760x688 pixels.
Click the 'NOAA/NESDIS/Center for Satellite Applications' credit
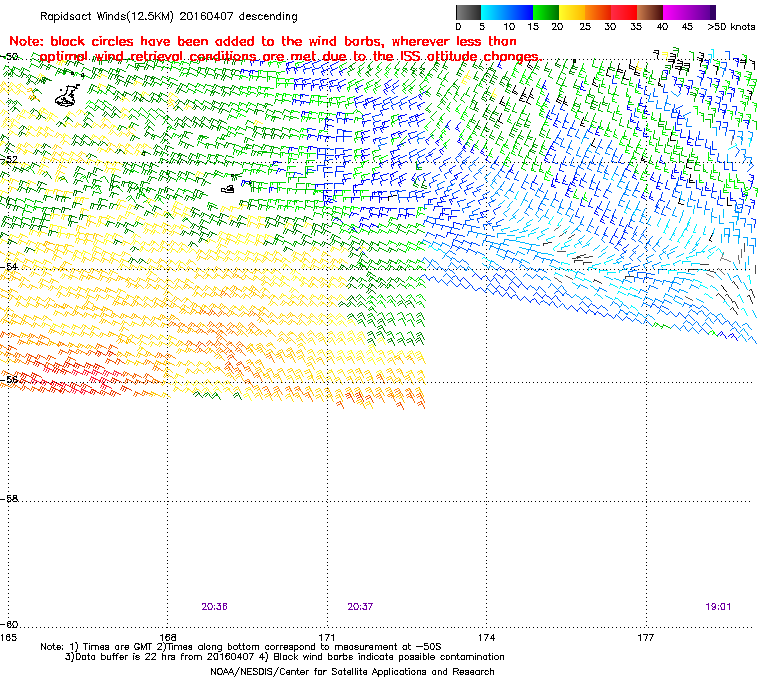tap(352, 672)
